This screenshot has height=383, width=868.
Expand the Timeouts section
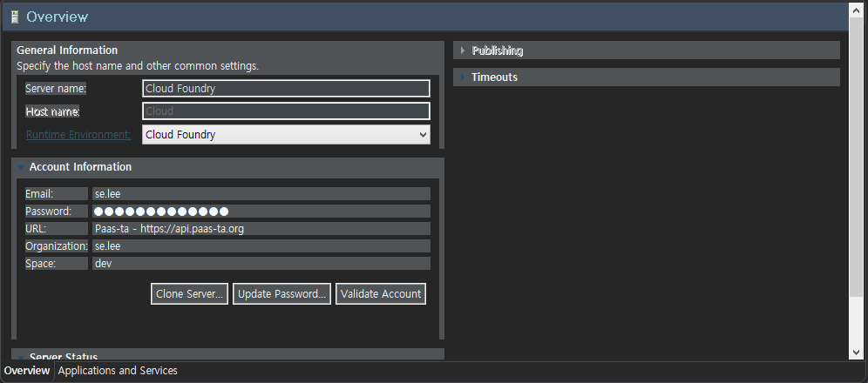point(462,77)
